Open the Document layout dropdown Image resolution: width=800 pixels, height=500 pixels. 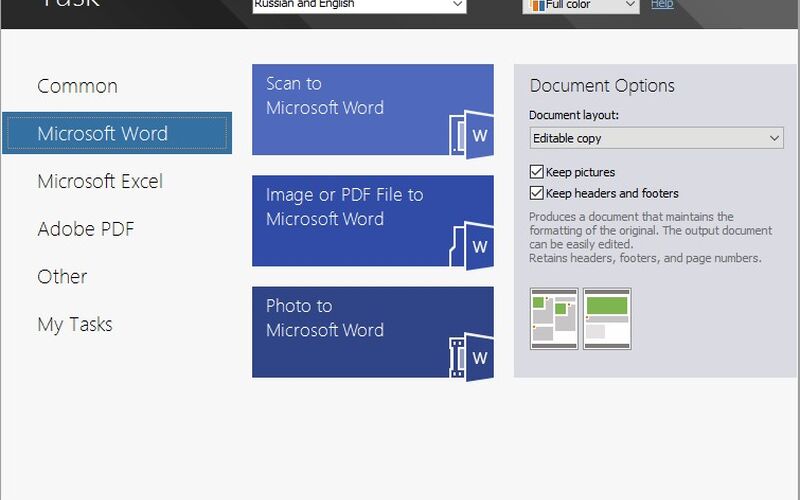[656, 138]
